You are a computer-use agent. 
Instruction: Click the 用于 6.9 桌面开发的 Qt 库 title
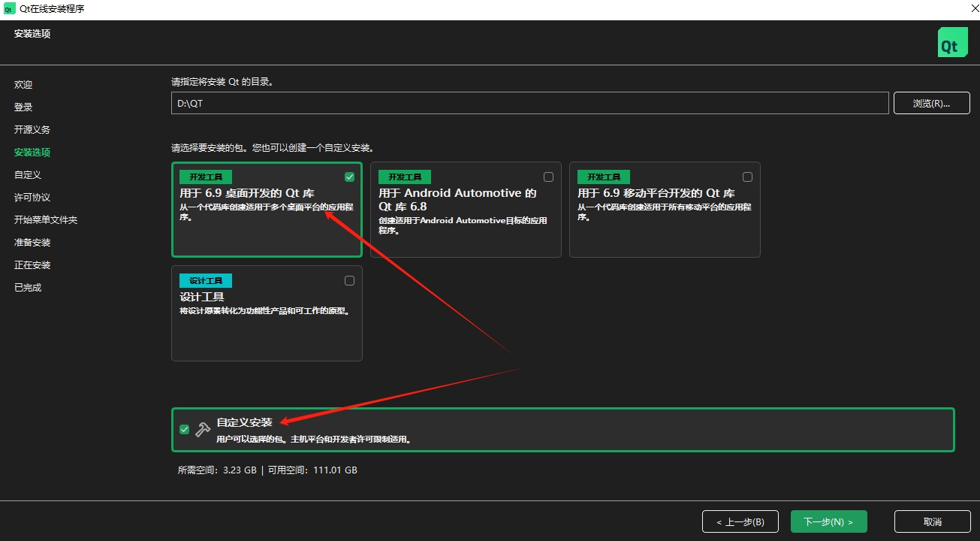point(247,193)
